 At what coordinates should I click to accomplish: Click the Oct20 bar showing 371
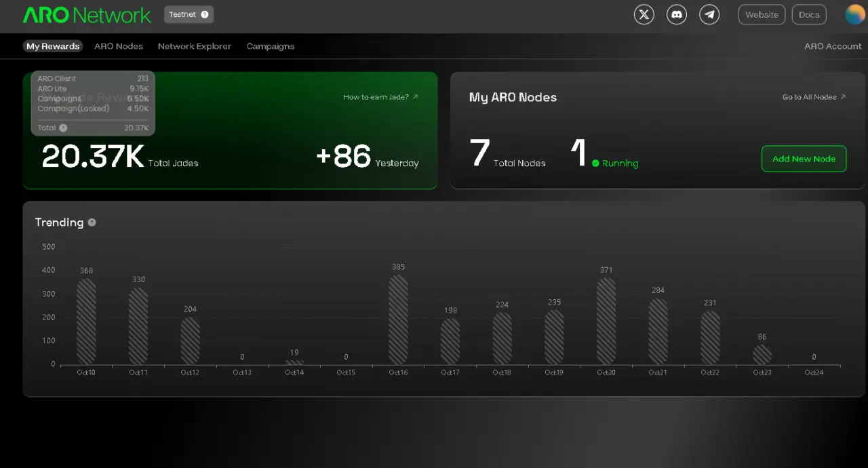606,321
